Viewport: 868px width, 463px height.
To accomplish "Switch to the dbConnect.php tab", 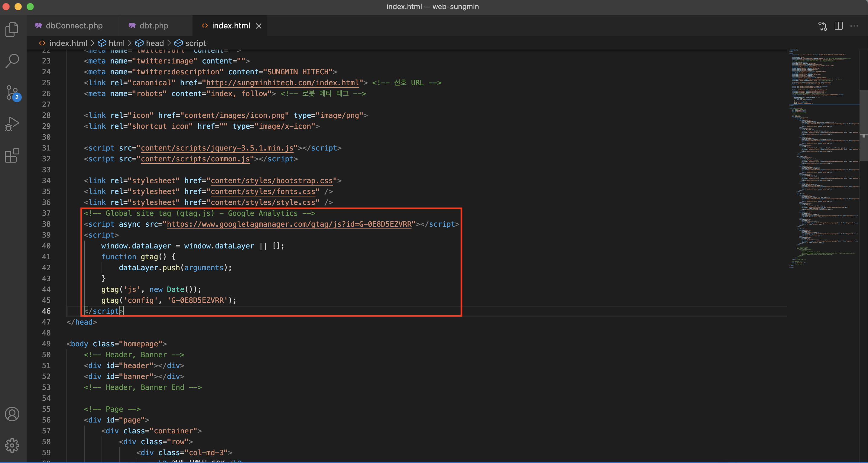I will tap(74, 26).
